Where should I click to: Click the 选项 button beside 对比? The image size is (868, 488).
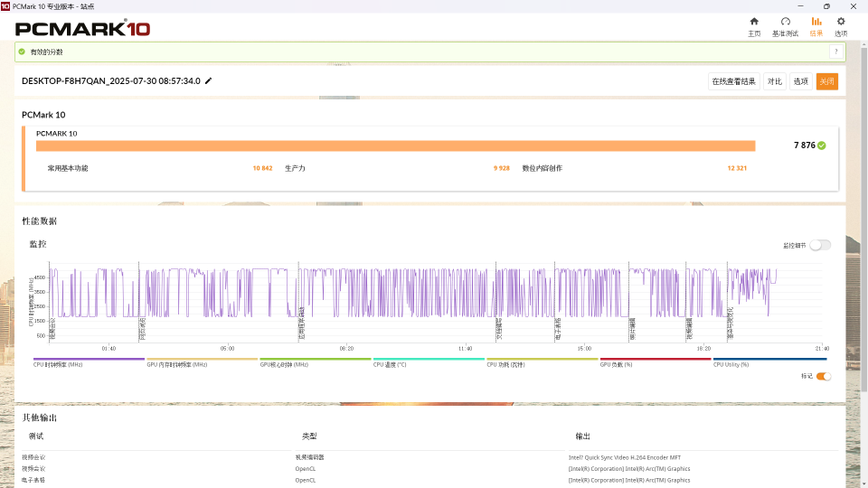pos(800,81)
